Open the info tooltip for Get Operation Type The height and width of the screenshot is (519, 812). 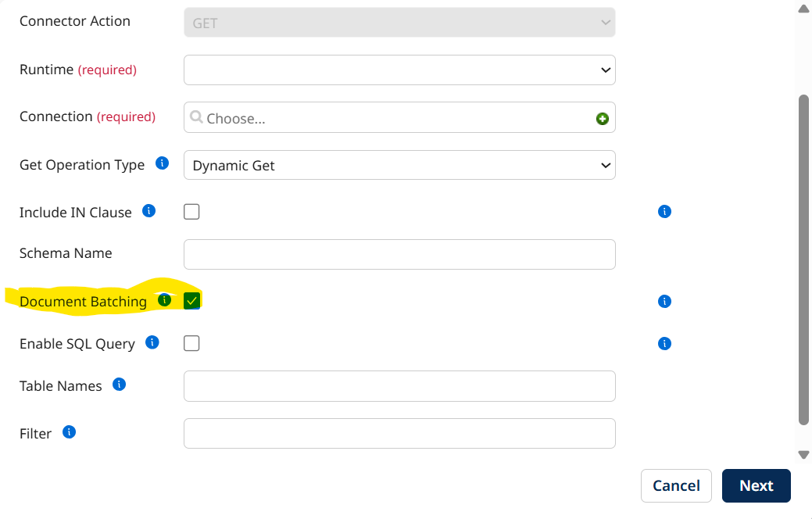tap(162, 163)
